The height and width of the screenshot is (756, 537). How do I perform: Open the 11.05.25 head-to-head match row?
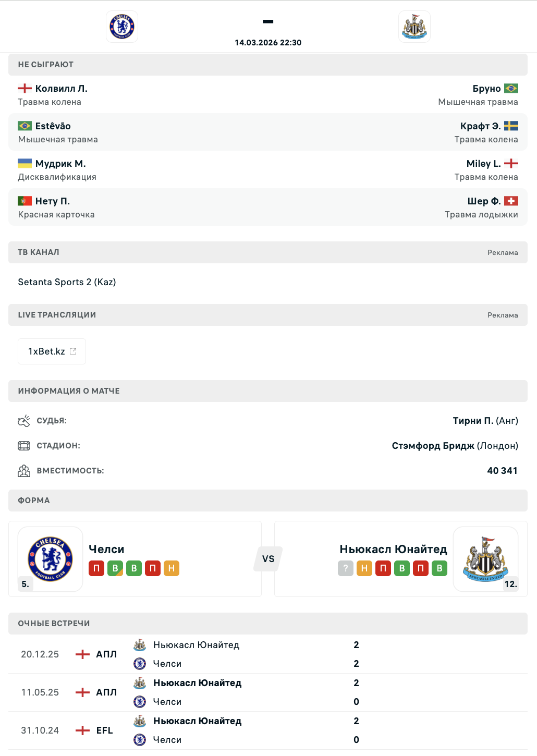click(268, 692)
